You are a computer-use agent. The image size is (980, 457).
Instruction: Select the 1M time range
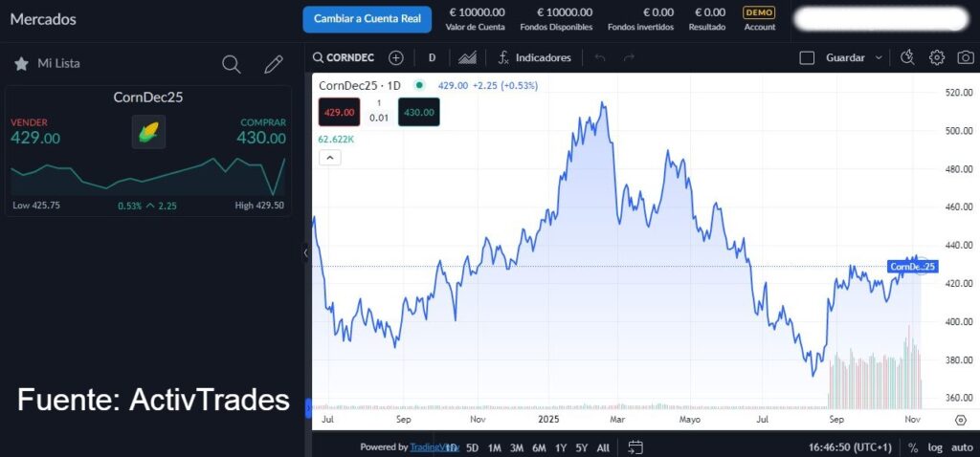pos(495,447)
